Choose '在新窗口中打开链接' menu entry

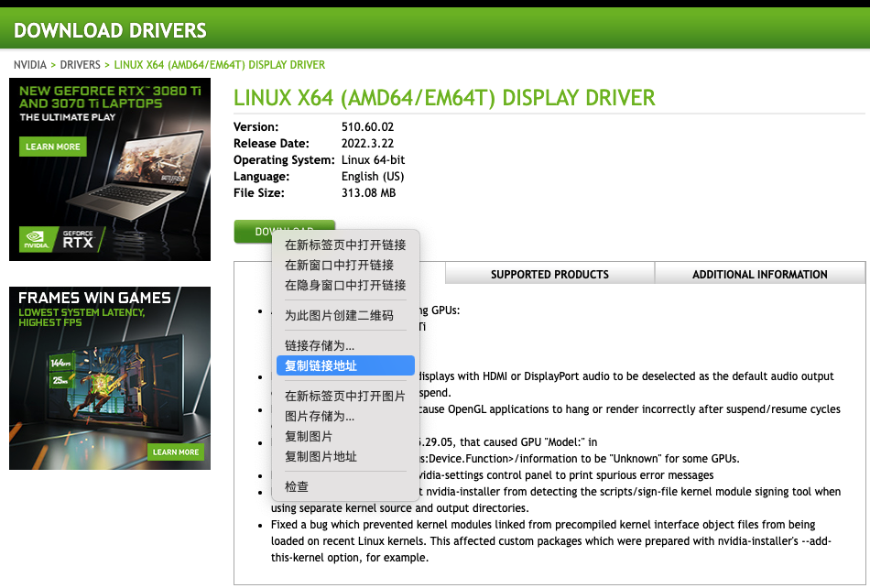345,266
